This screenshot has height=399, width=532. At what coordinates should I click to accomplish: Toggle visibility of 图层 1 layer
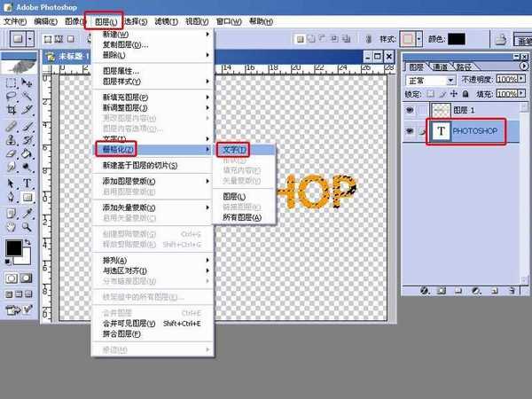(410, 110)
